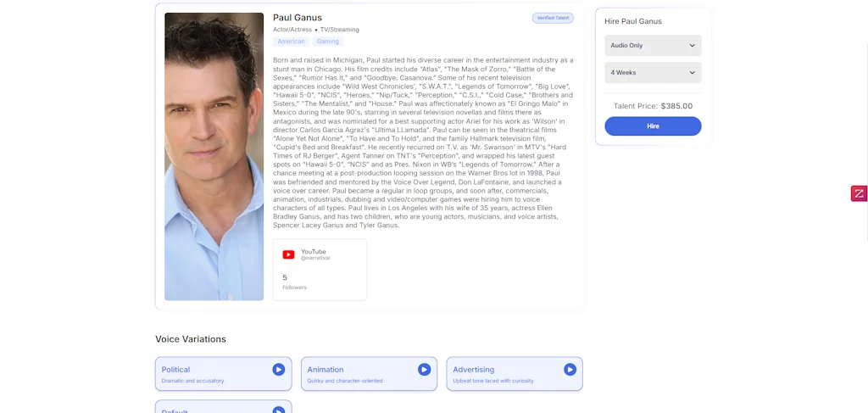Click the YouTube logo icon
868x413 pixels.
click(x=288, y=254)
